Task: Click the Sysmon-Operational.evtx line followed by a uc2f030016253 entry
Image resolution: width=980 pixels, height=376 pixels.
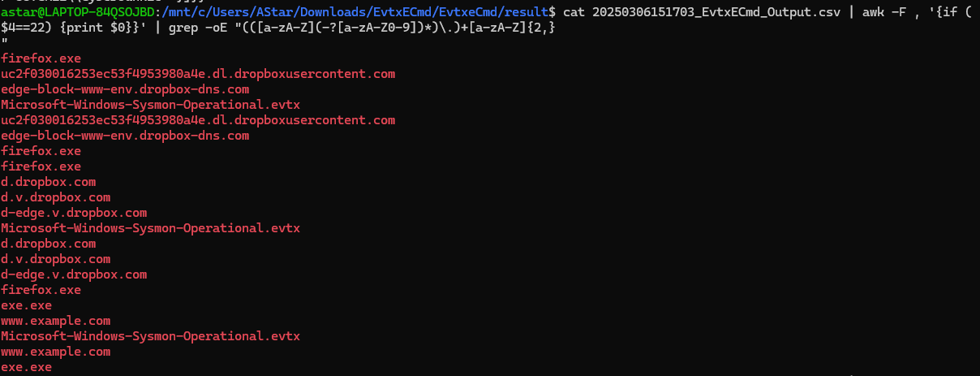Action: 151,105
